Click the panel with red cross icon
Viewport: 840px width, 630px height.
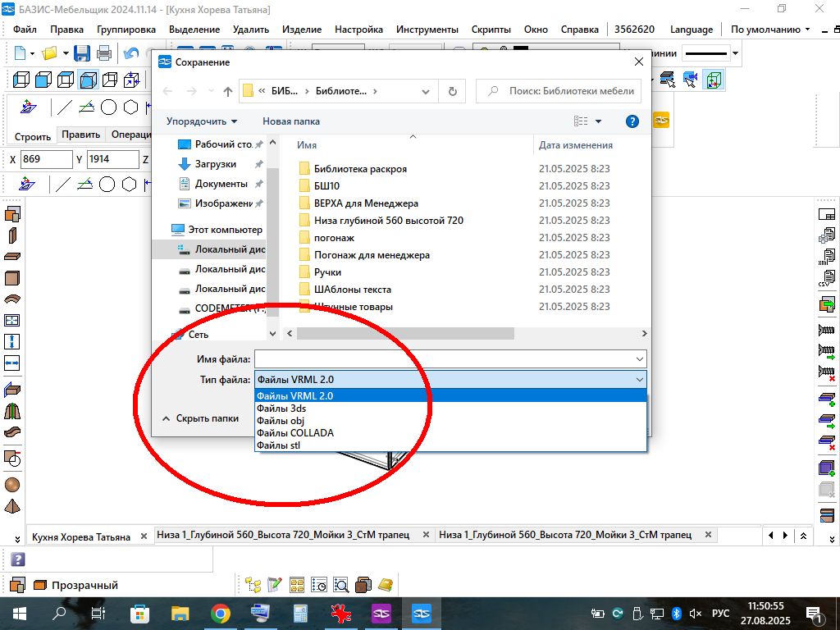(x=827, y=442)
